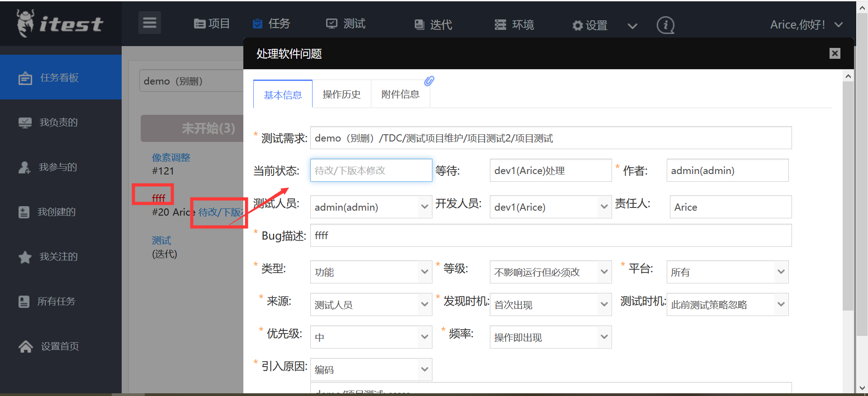
Task: Open the 等级 dropdown
Action: (550, 272)
